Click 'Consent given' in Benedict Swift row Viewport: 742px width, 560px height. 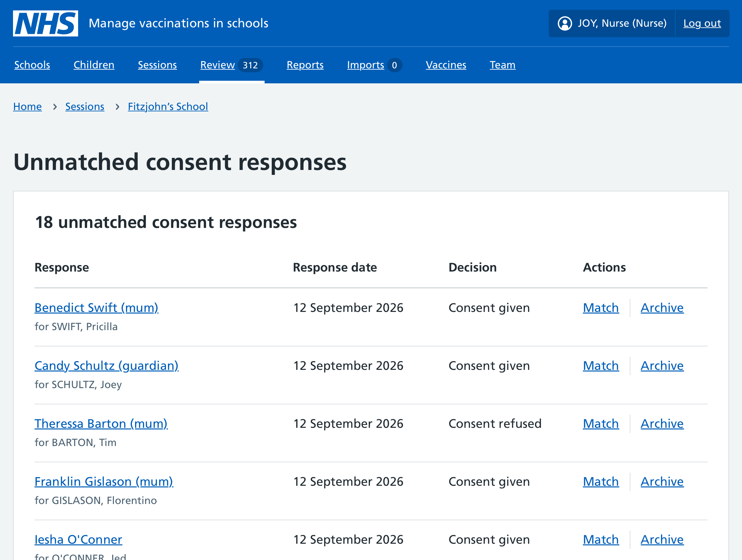tap(489, 308)
